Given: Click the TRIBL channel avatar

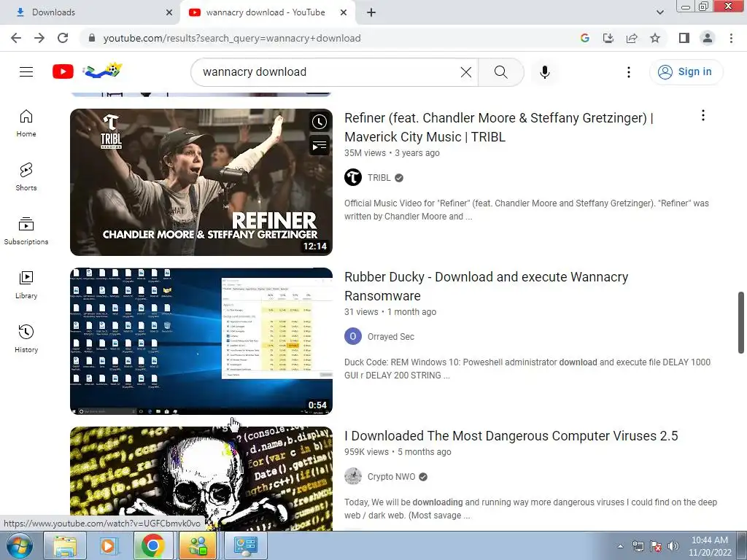Looking at the screenshot, I should [x=353, y=178].
